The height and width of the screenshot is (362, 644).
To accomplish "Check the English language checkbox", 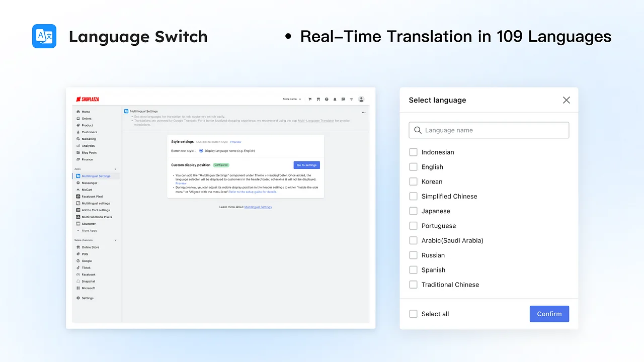I will click(x=413, y=166).
